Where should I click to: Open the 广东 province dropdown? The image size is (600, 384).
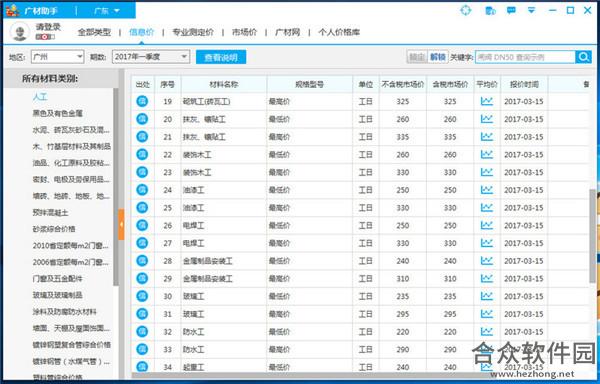point(107,11)
